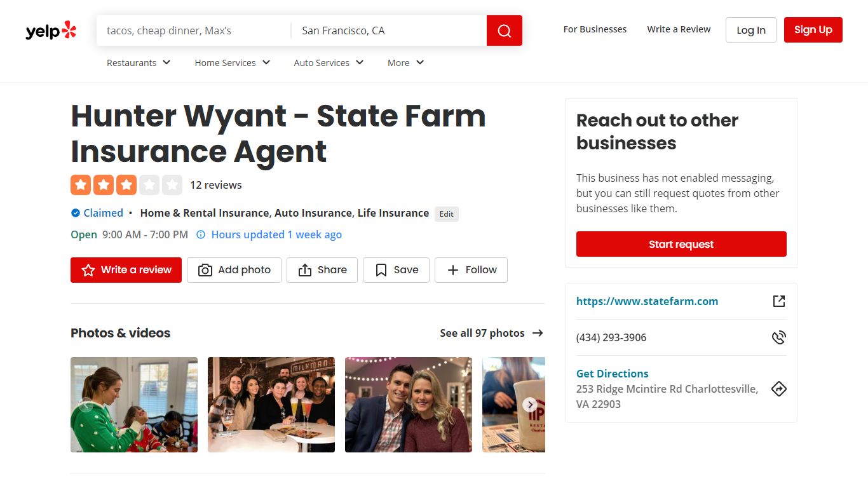
Task: Click the hours info circle icon
Action: 201,234
